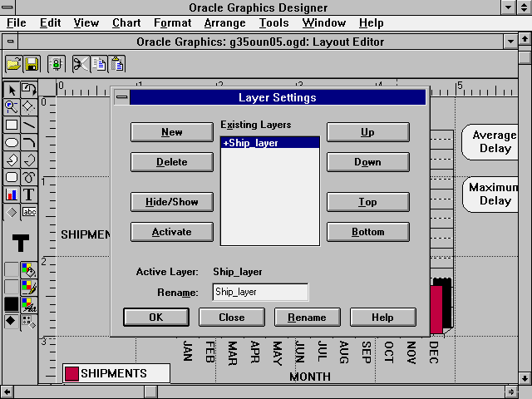The height and width of the screenshot is (399, 532).
Task: Select +Ship_layer in Existing Layers list
Action: tap(269, 143)
